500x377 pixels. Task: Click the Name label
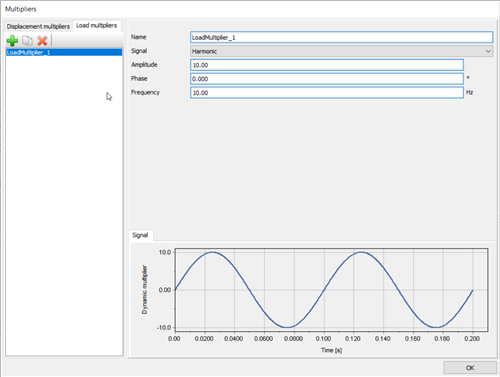[x=139, y=37]
